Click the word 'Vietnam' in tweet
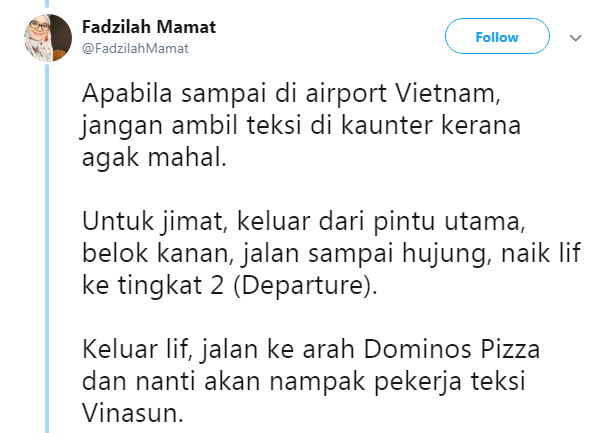 [x=444, y=94]
